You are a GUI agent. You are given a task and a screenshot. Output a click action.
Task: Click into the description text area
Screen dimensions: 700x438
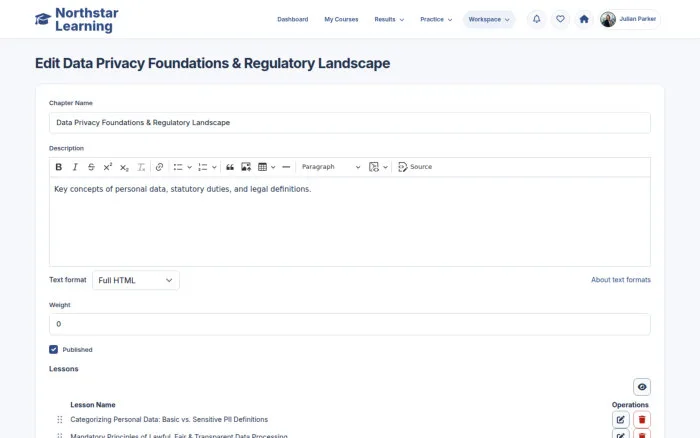click(x=350, y=222)
